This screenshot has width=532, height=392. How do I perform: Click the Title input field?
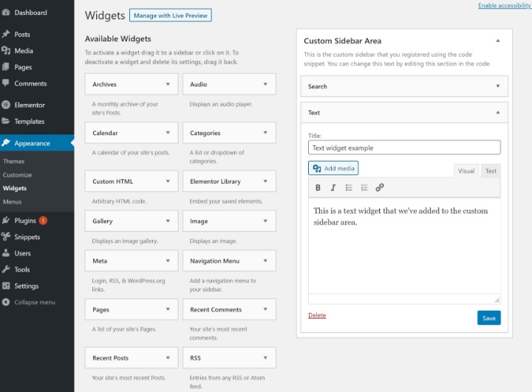(404, 148)
